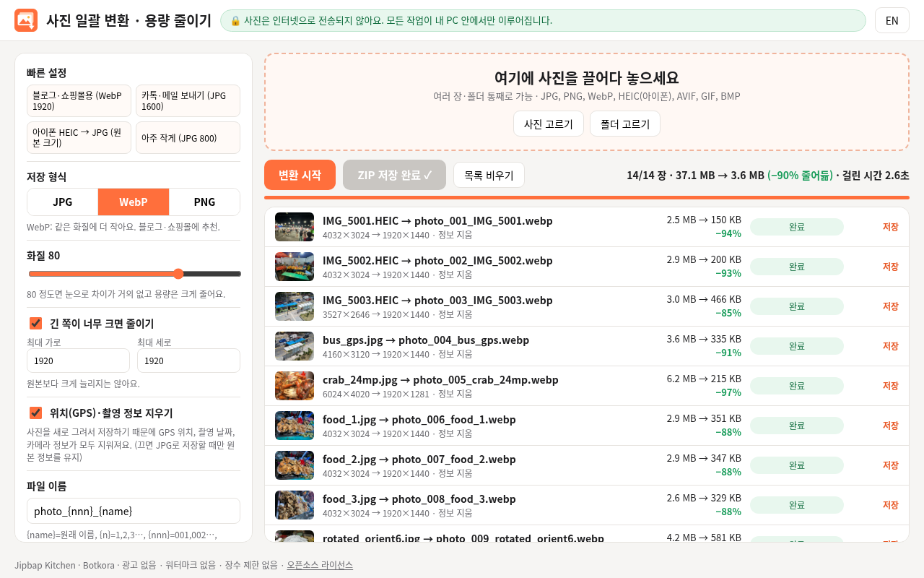Save the bus_gps.jpg result with 저장
The height and width of the screenshot is (578, 924).
click(x=890, y=346)
